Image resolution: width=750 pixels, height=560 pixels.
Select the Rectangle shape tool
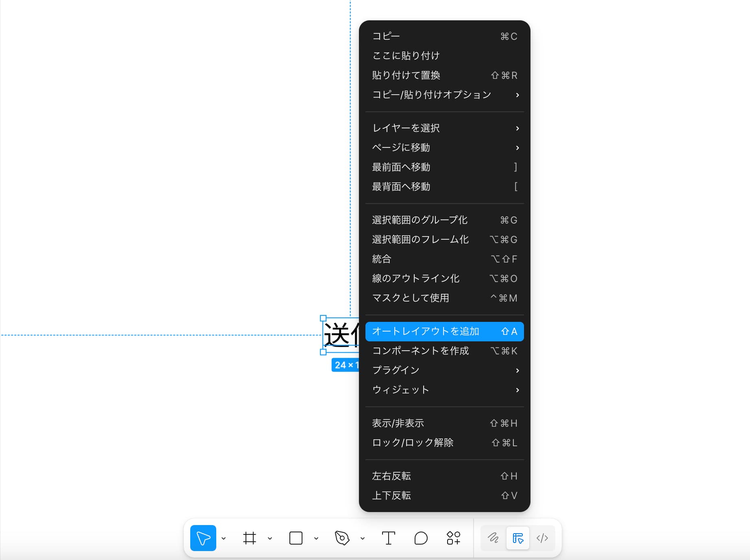296,538
